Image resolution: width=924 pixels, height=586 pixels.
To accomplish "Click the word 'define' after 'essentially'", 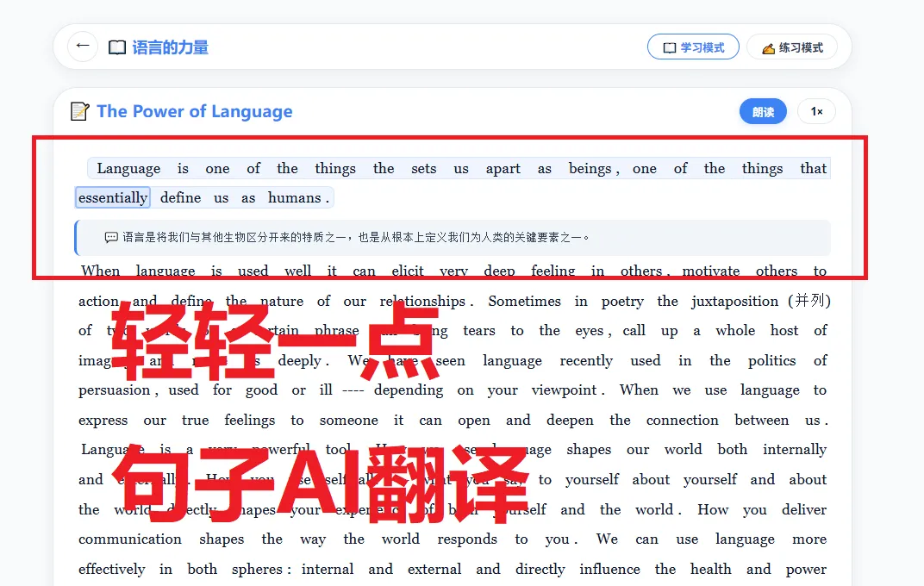I will 180,198.
